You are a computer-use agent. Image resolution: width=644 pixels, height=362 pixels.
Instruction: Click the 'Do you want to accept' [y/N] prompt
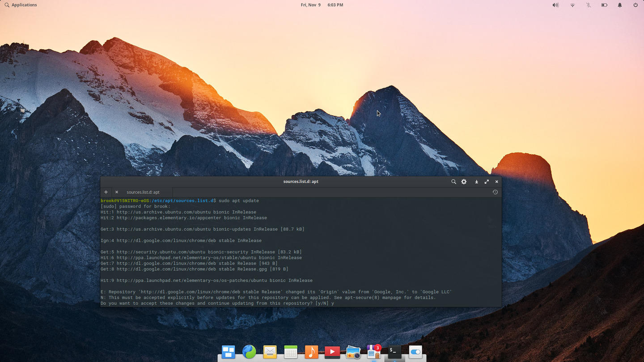217,303
